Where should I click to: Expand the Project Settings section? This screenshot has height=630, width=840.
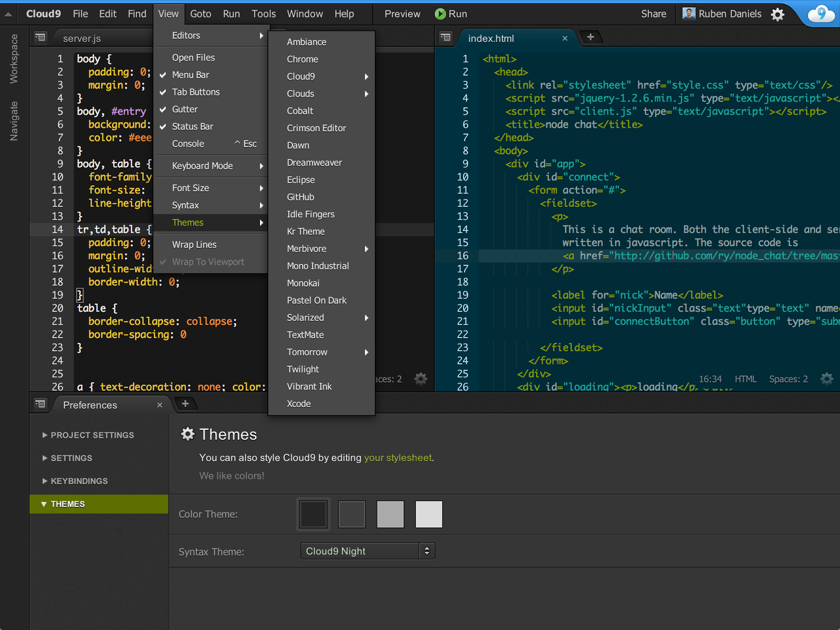click(x=92, y=435)
